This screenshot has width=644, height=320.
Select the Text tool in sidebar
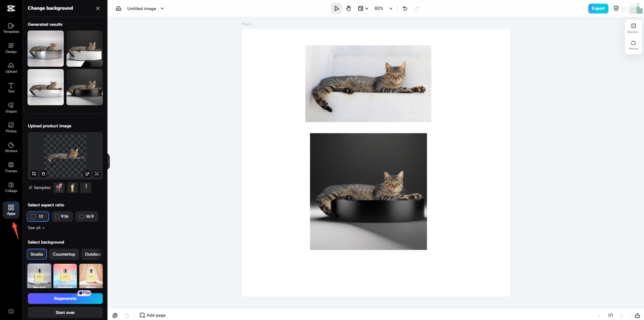point(11,88)
